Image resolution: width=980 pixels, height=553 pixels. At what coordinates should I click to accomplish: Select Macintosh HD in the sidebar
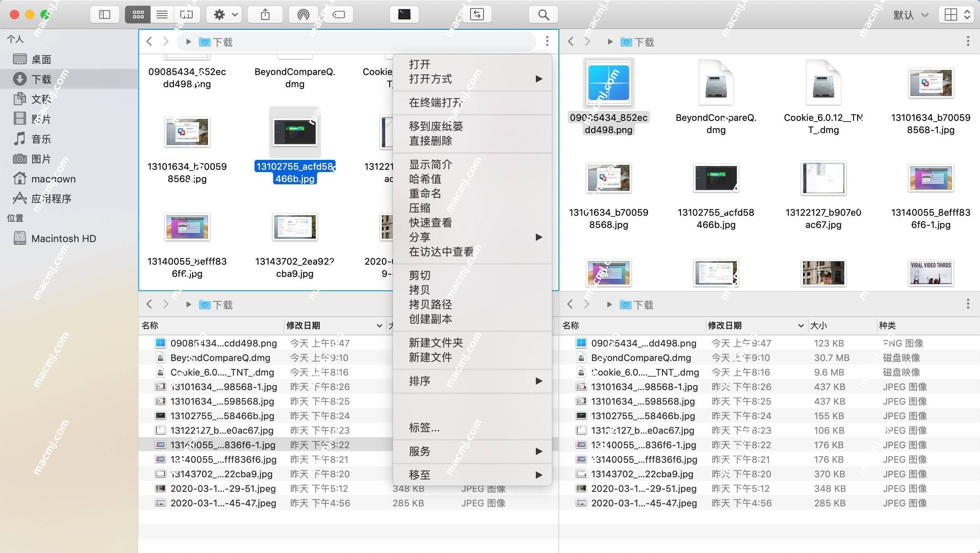click(x=69, y=238)
